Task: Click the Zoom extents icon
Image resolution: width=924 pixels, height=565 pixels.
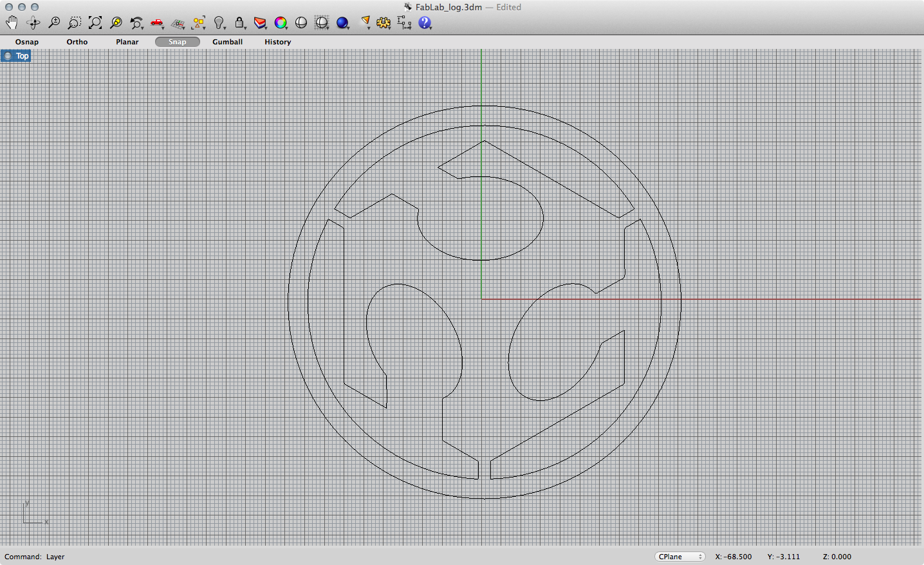Action: (95, 23)
